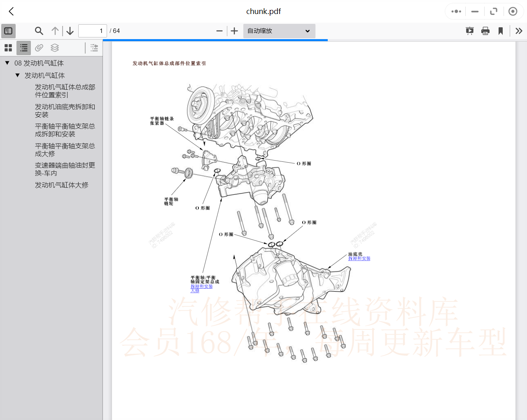Switch to page thumbnails view in sidebar
The height and width of the screenshot is (420, 527).
coord(8,48)
